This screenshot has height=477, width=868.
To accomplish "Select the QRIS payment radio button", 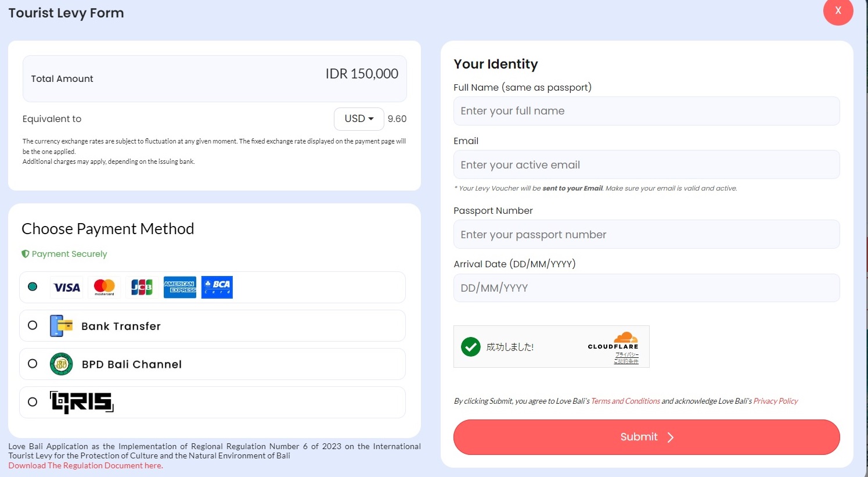I will click(33, 402).
